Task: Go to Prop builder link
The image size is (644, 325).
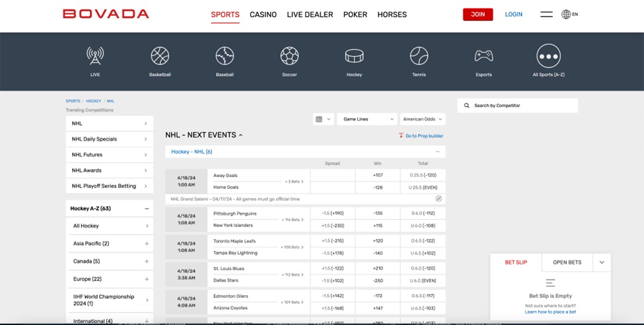Action: 421,135
